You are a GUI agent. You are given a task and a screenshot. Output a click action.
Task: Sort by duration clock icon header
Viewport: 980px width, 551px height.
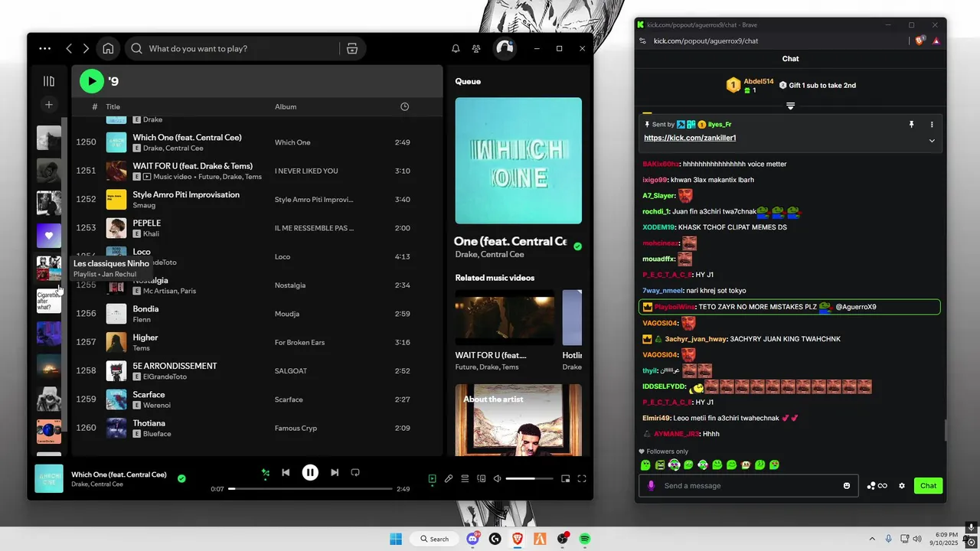point(405,106)
